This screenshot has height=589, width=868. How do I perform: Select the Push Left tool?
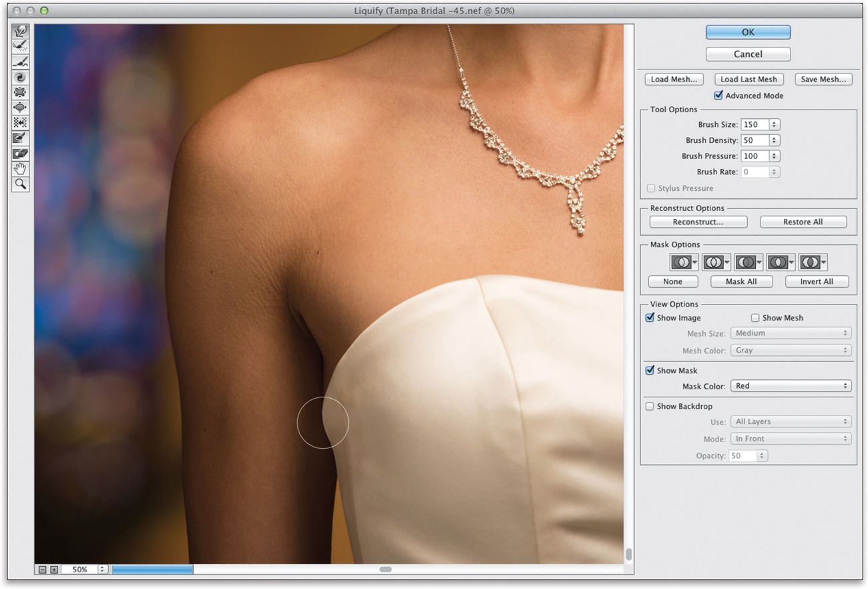click(x=21, y=123)
